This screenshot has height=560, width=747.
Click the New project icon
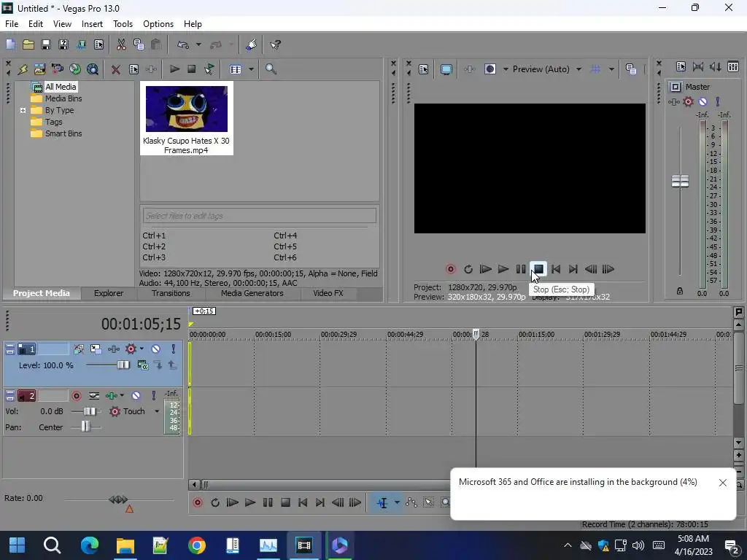(x=10, y=44)
